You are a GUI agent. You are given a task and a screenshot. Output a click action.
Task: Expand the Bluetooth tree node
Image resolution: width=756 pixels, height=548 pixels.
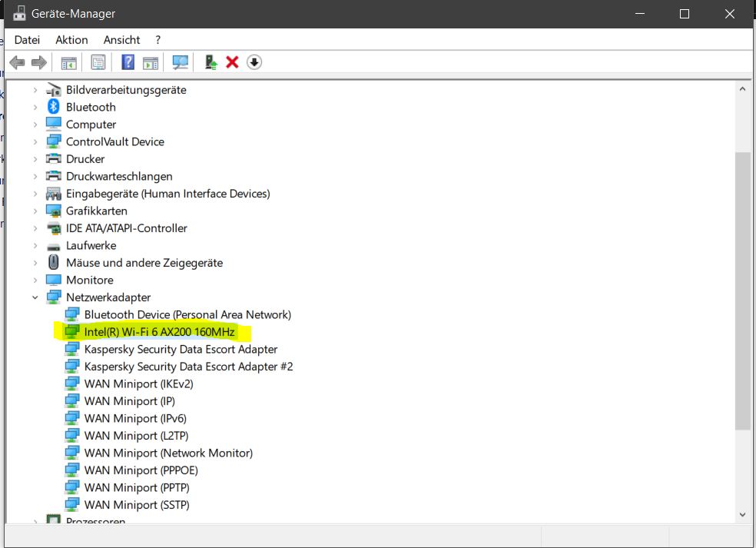pos(35,107)
